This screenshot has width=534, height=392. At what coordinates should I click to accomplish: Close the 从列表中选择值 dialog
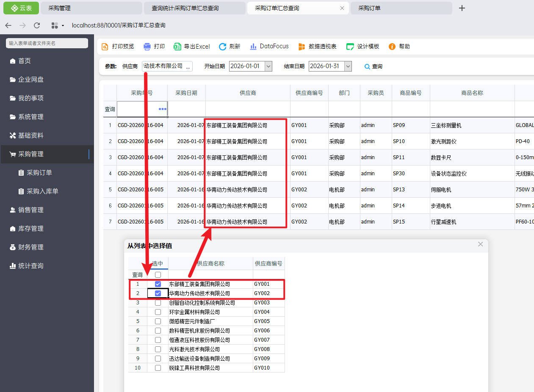480,244
